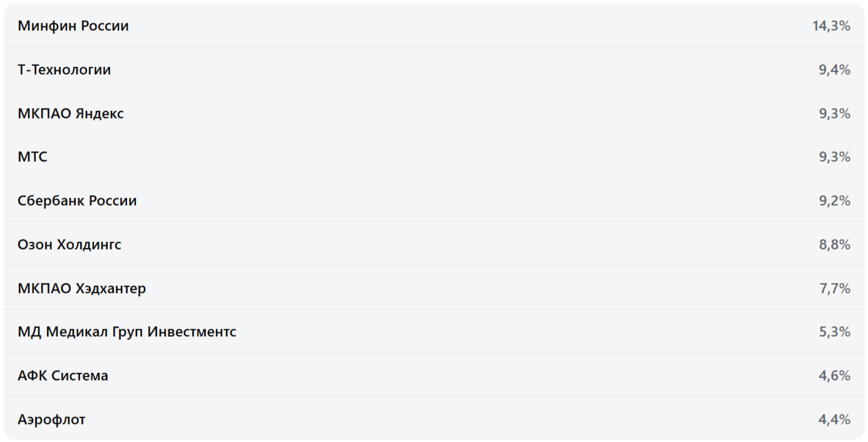Click the 7,7% share of Хэдхантер
Image resolution: width=868 pixels, height=442 pixels.
pos(834,288)
